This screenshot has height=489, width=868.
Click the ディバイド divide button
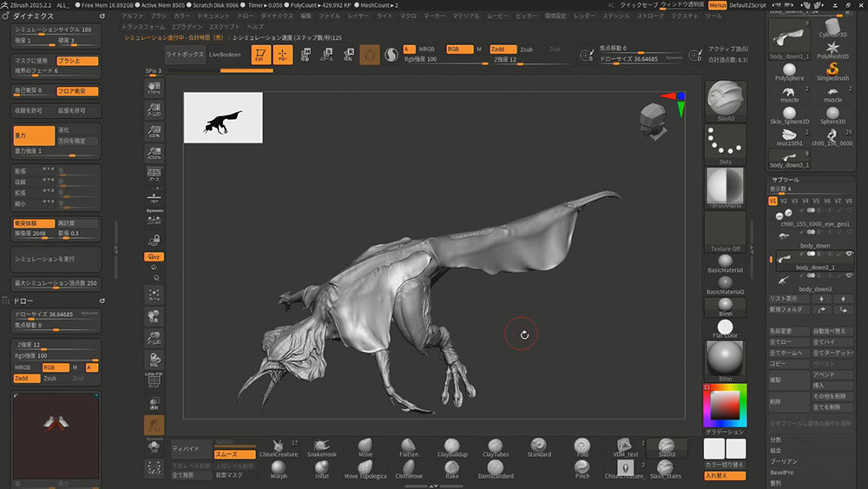(190, 448)
